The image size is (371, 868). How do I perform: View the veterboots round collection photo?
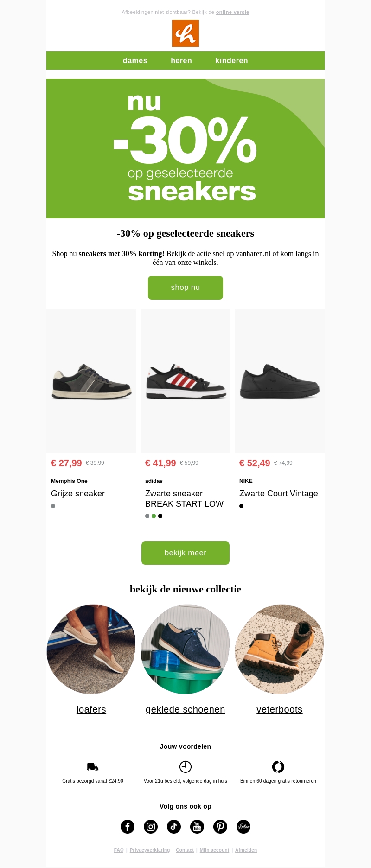pyautogui.click(x=279, y=649)
